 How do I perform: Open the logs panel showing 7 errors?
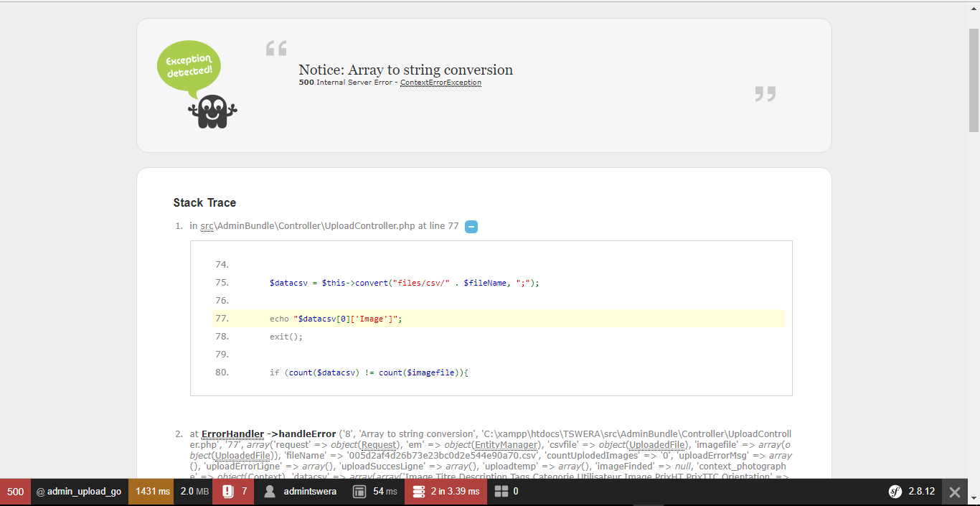coord(233,492)
